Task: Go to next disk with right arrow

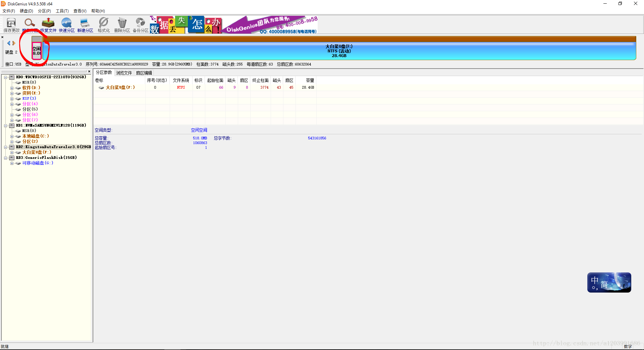Action: (14, 43)
